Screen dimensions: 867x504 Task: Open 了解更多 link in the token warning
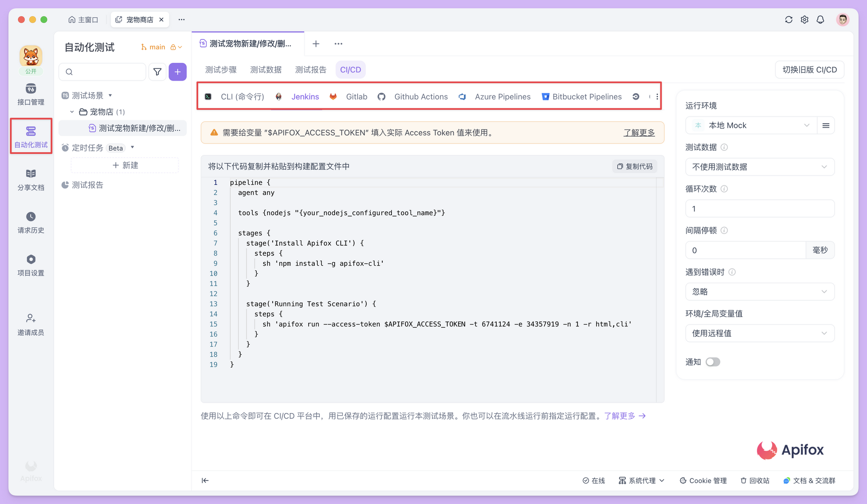point(639,133)
